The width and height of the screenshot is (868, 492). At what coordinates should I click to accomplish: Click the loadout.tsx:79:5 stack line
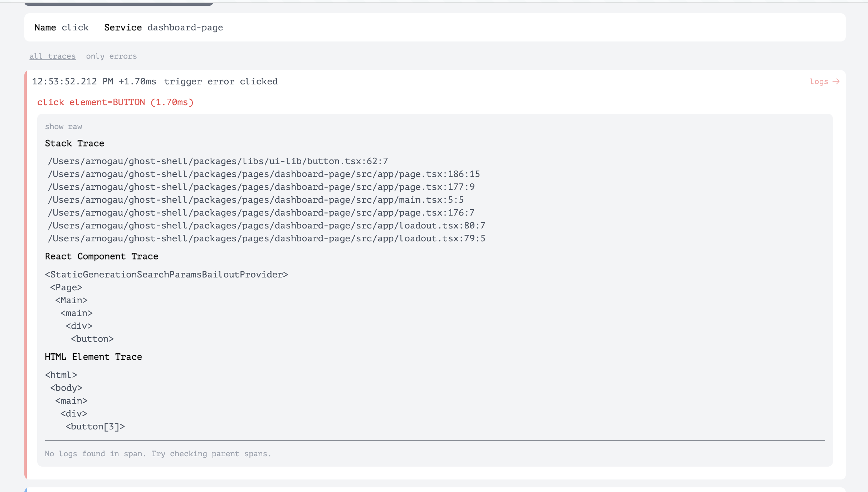pyautogui.click(x=267, y=238)
